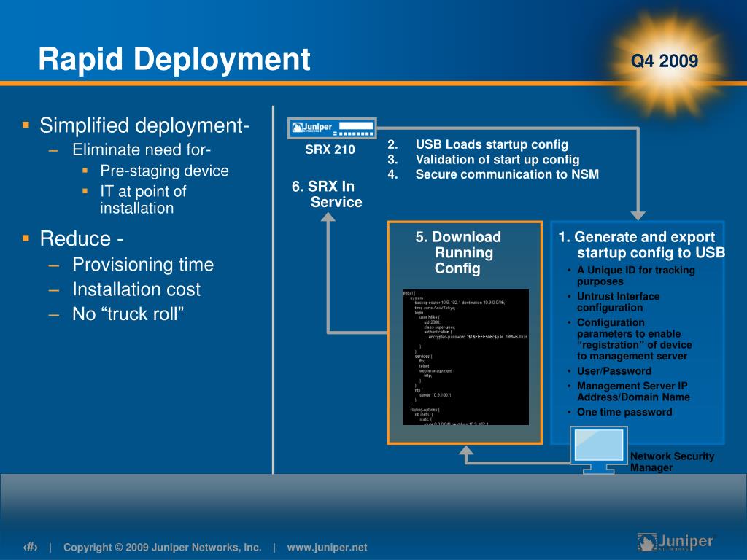The image size is (747, 560).
Task: Select the 'Simplified deployment-' bullet
Action: pos(144,125)
